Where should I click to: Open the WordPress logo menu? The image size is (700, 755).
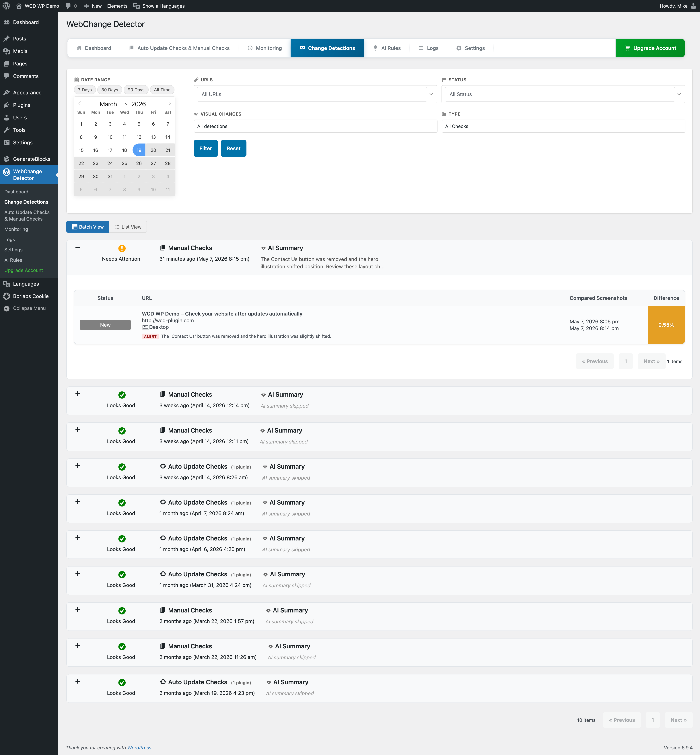click(x=6, y=6)
